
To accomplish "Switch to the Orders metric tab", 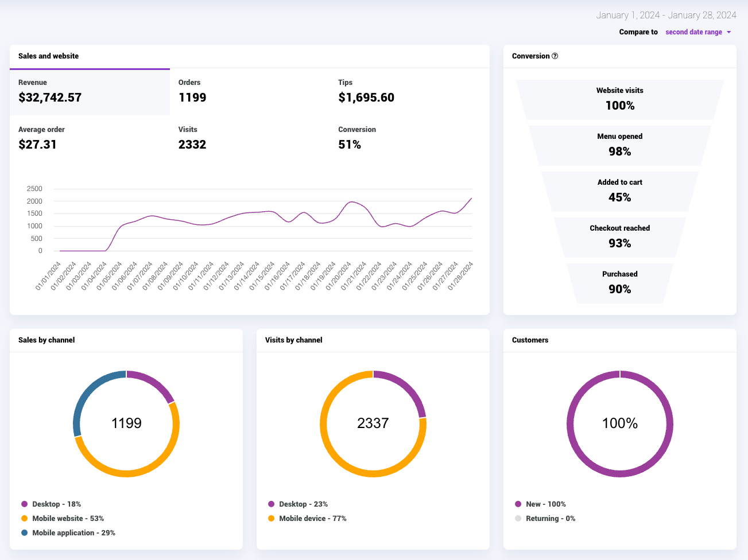I will coord(250,92).
